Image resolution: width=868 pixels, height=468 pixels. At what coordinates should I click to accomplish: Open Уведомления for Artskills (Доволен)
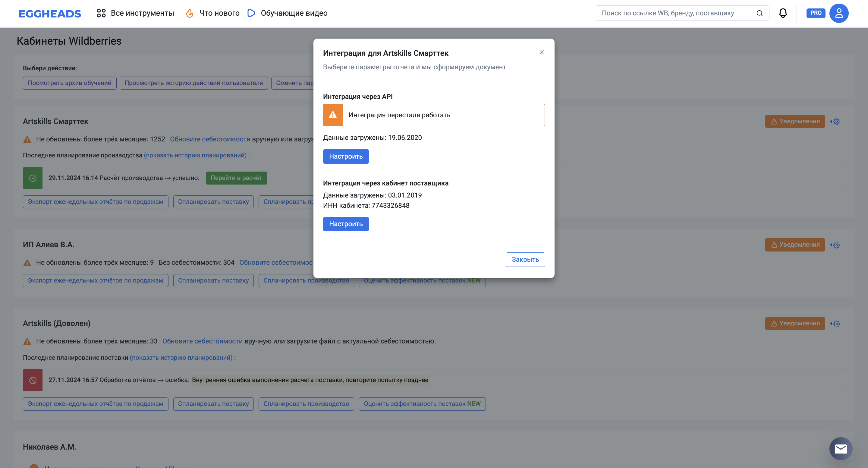[x=795, y=323]
